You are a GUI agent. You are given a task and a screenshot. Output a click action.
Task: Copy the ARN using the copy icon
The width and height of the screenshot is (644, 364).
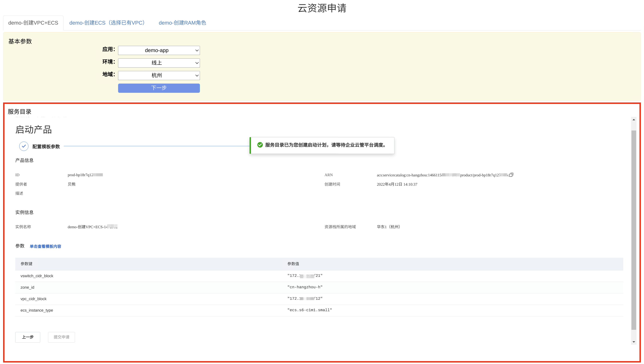(x=511, y=175)
